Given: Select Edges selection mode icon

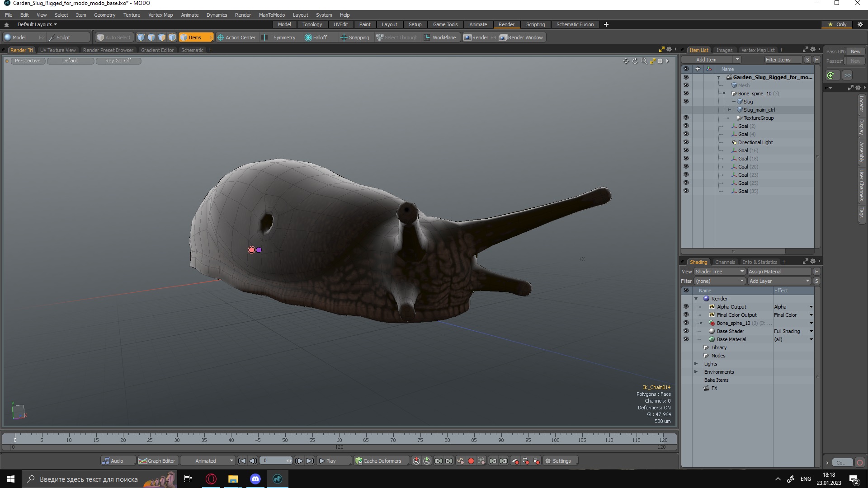Looking at the screenshot, I should [151, 38].
